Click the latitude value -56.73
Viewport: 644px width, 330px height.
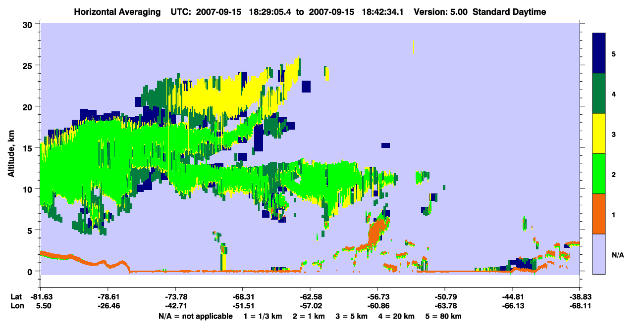pyautogui.click(x=377, y=297)
